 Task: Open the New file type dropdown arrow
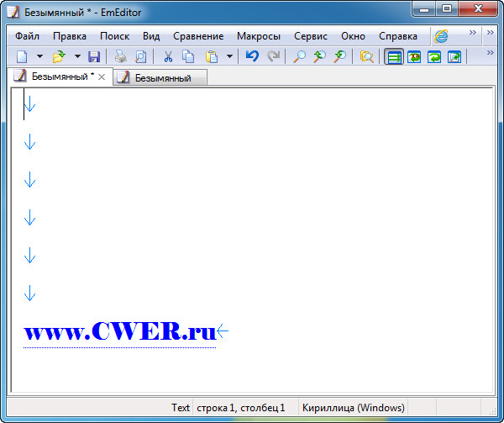[x=39, y=56]
